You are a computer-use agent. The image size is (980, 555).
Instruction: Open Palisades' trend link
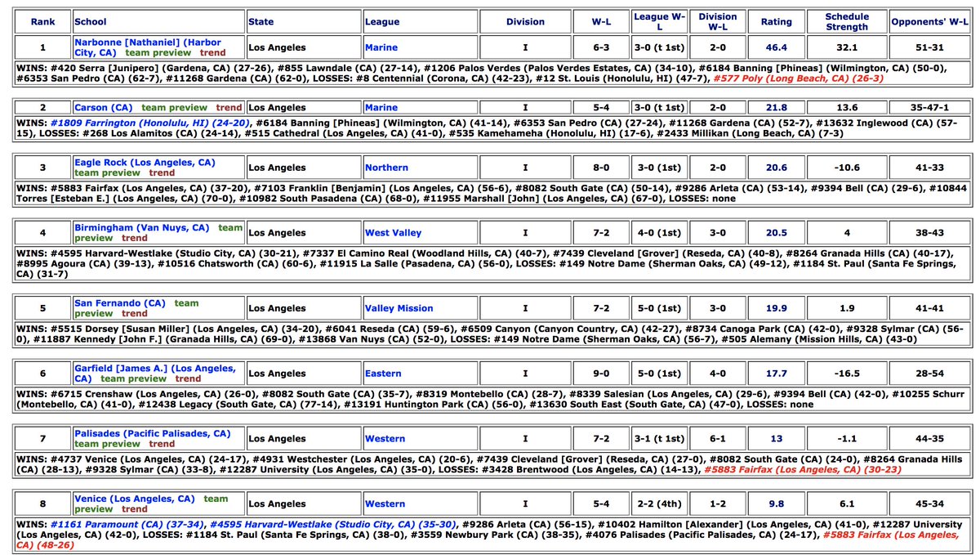click(x=162, y=444)
